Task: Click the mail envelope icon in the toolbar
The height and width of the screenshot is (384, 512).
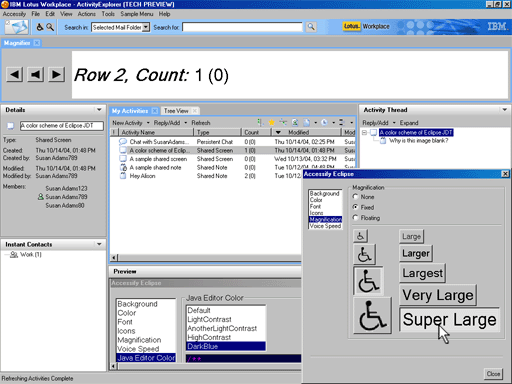Action: 16,27
